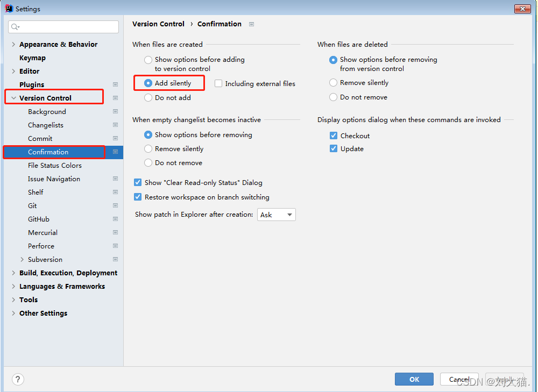Select the Do not add option
538x392 pixels.
coord(148,98)
